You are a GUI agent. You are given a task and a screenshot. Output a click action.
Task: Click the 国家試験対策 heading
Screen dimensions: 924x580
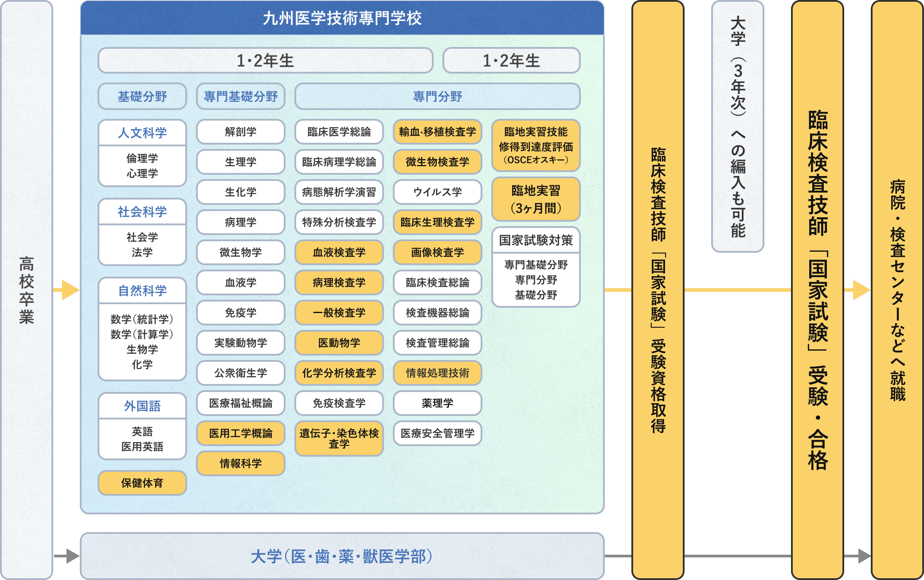click(536, 240)
